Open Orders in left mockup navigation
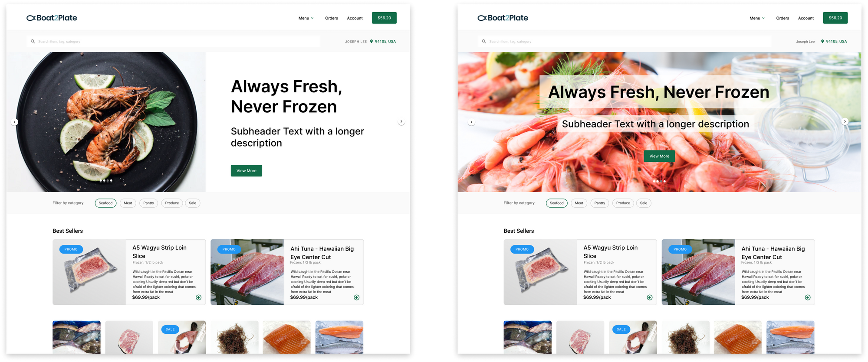868x362 pixels. click(332, 18)
